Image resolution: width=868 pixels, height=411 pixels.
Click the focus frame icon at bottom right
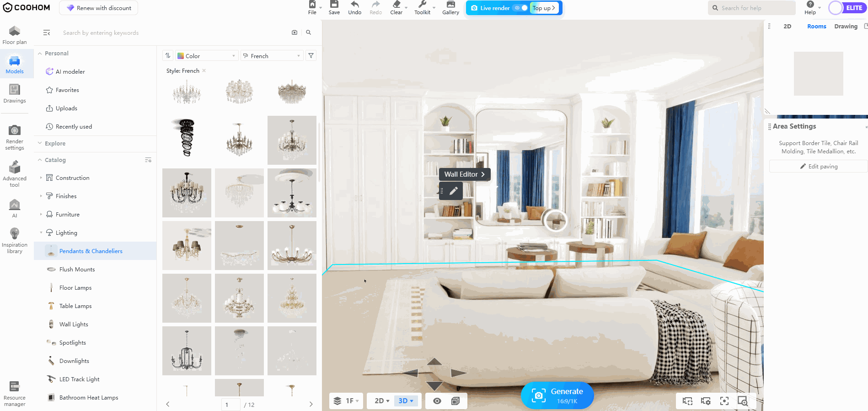tap(724, 401)
